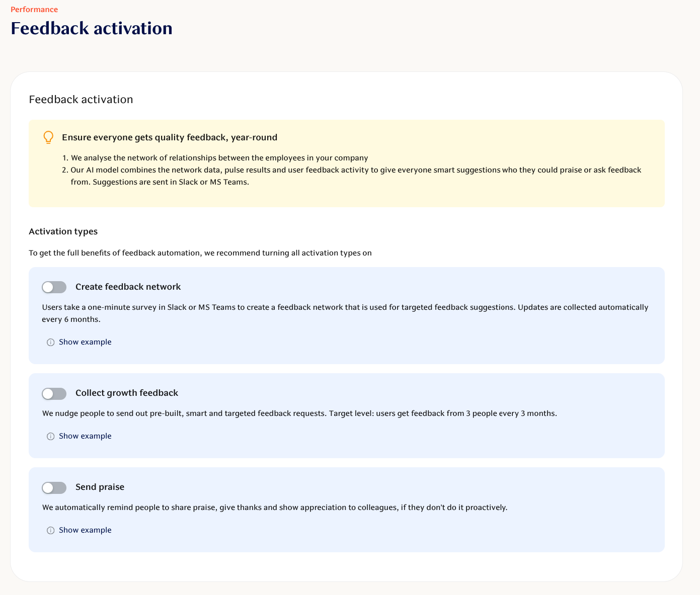Click the Send praise label
The image size is (700, 595).
[x=100, y=487]
